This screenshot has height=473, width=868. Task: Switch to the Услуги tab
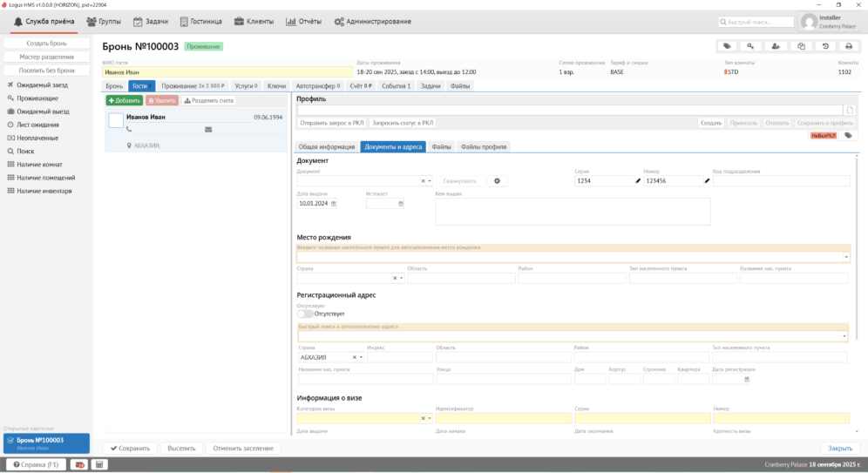[x=247, y=86]
